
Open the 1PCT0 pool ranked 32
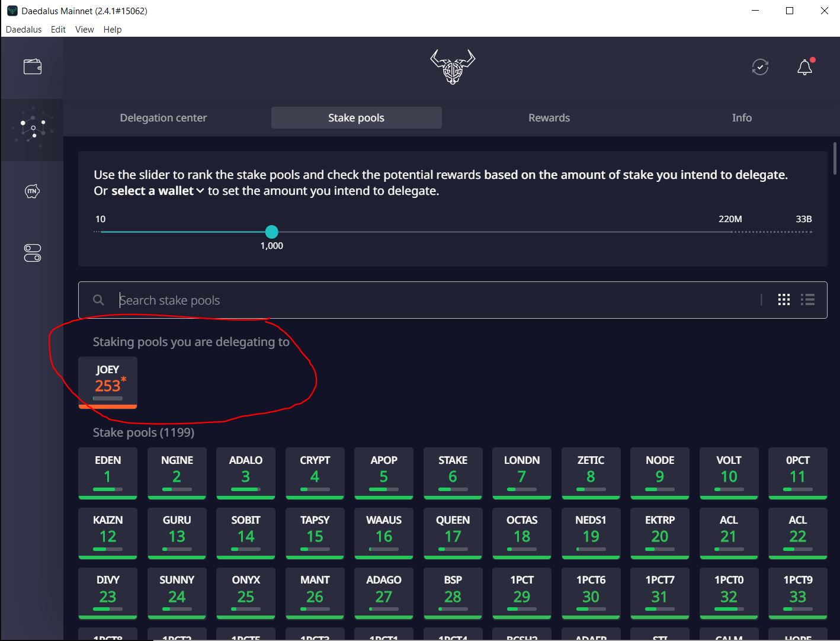tap(729, 594)
